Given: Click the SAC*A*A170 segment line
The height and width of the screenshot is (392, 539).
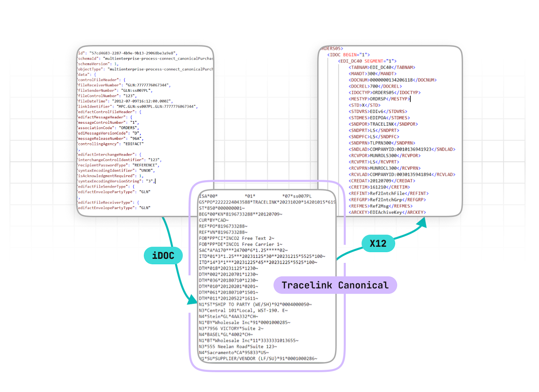Looking at the screenshot, I should click(243, 250).
